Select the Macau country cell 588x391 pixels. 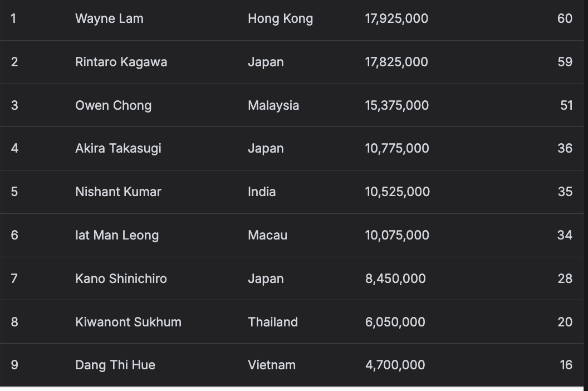tap(267, 235)
